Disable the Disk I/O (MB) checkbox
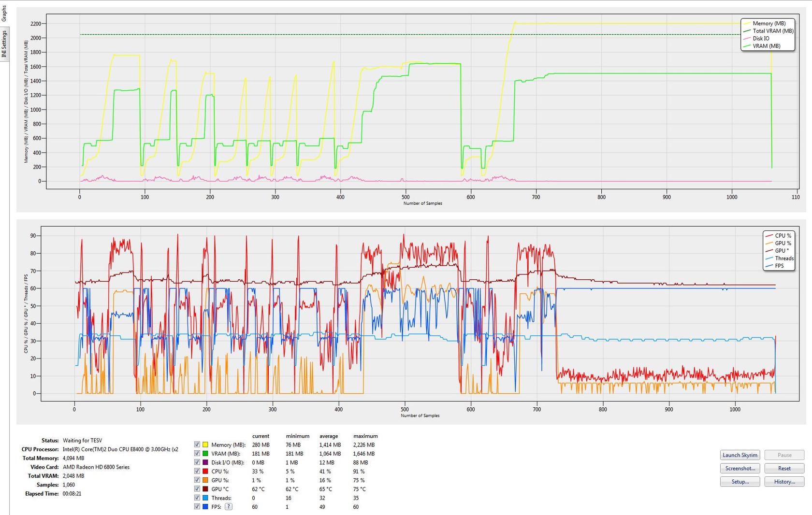The height and width of the screenshot is (515, 812). [197, 462]
